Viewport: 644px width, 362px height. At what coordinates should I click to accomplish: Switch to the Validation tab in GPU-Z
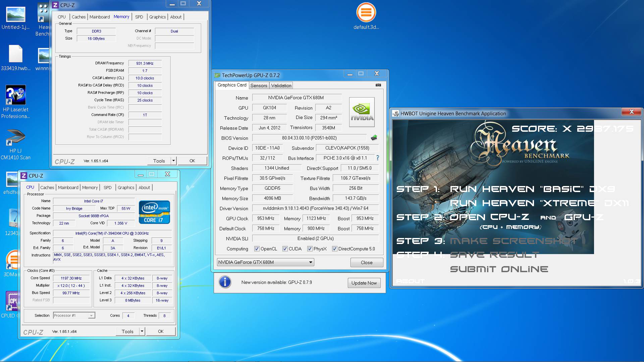(x=281, y=85)
